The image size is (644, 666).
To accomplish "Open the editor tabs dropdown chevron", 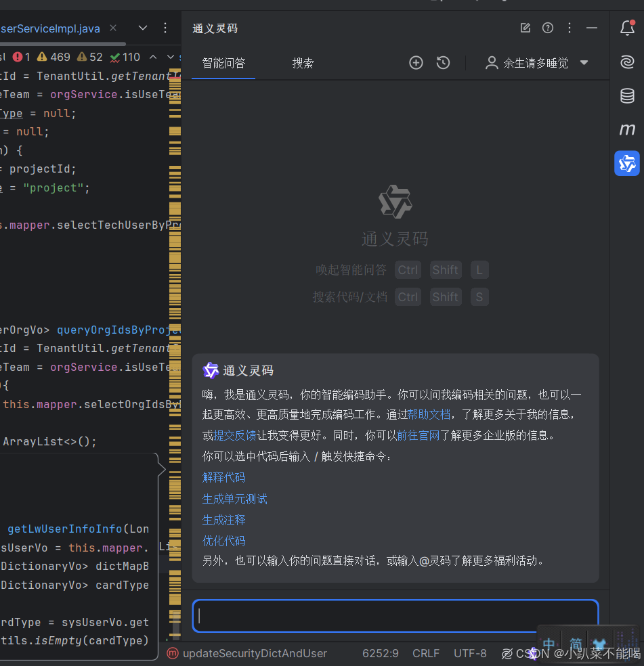I will coord(143,28).
